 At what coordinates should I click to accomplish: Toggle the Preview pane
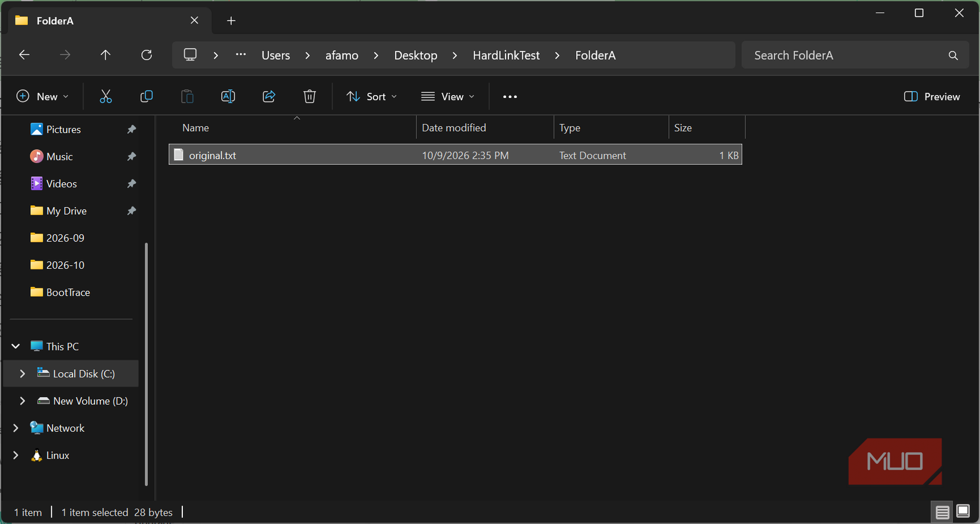pos(932,97)
